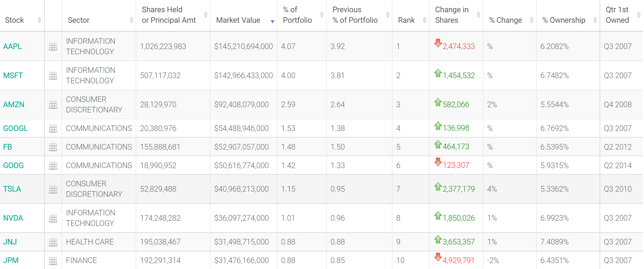Image resolution: width=644 pixels, height=269 pixels.
Task: Sort table by Sector column
Action: point(99,16)
